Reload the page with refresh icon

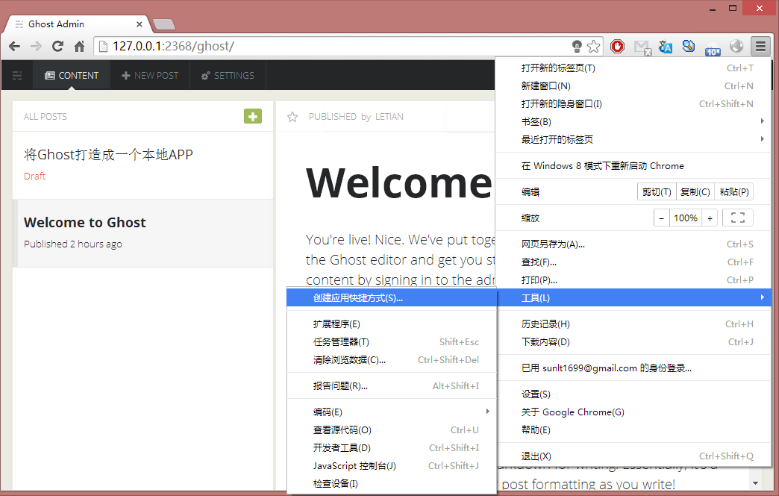[x=58, y=46]
